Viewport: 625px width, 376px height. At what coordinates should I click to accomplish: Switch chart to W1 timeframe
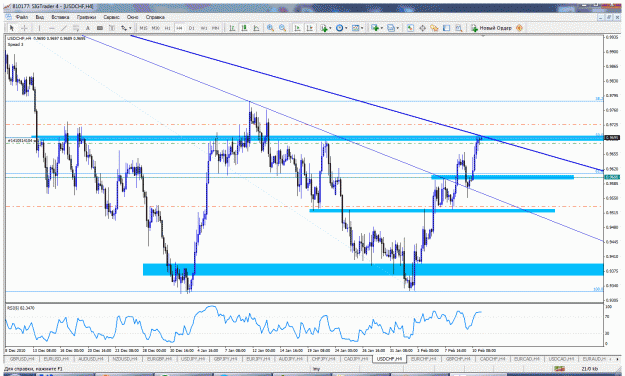coord(204,28)
